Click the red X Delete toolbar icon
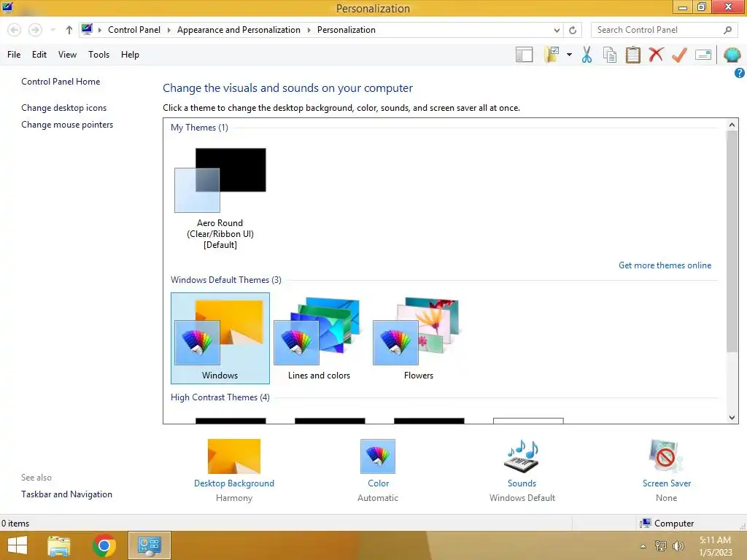 (x=656, y=54)
